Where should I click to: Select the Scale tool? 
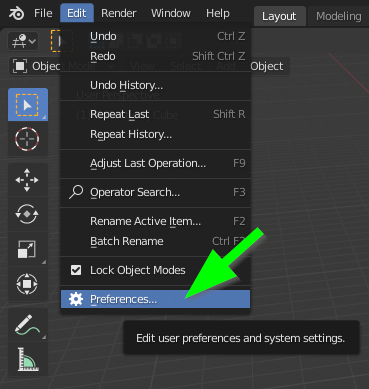pos(27,249)
